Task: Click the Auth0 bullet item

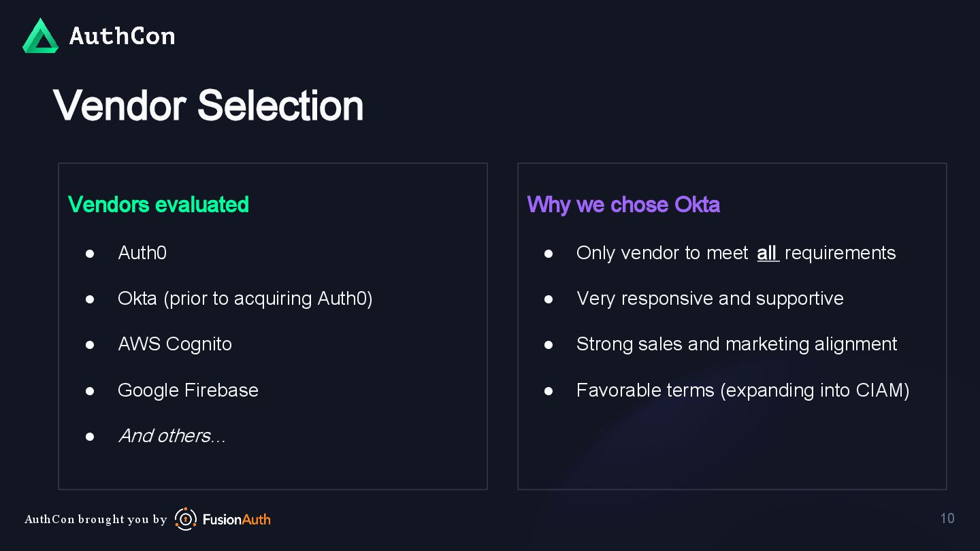Action: [x=142, y=253]
